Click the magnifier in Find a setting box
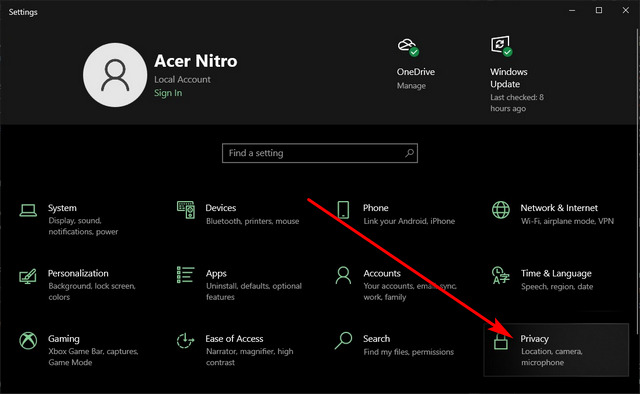This screenshot has width=640, height=394. point(409,153)
